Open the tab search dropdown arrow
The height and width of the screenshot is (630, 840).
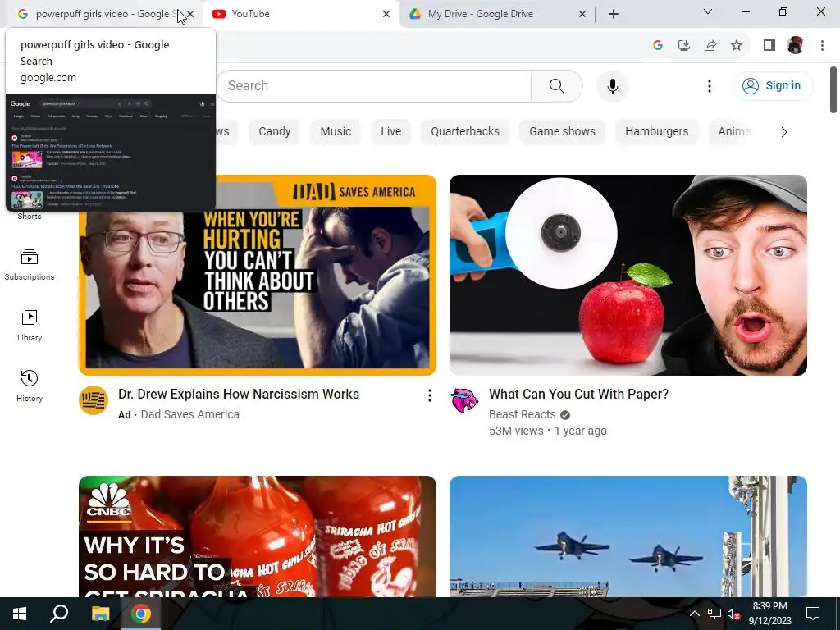coord(708,11)
